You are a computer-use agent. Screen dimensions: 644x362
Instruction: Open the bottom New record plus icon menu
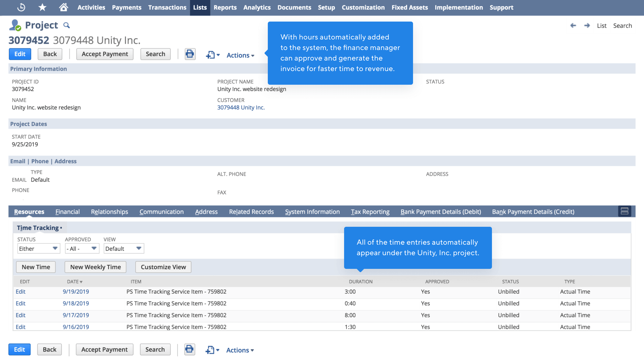pyautogui.click(x=212, y=350)
